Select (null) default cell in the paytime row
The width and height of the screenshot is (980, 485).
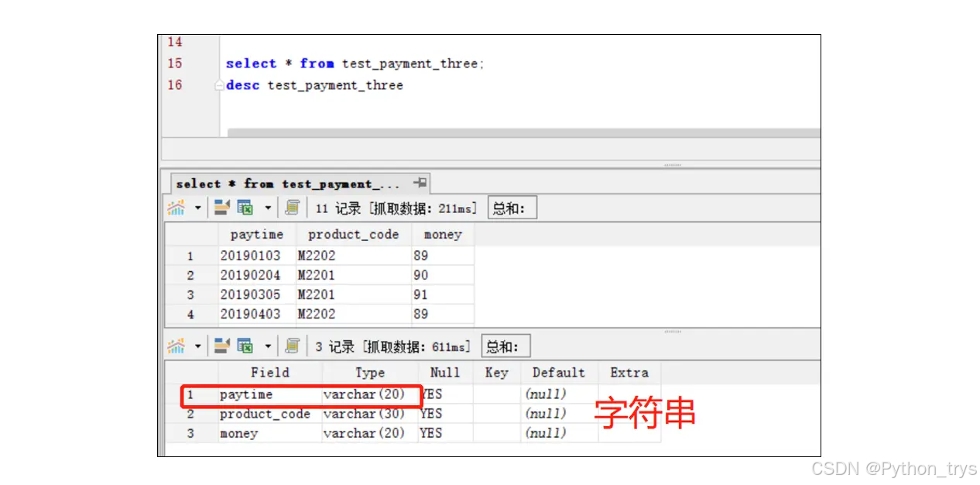[559, 394]
